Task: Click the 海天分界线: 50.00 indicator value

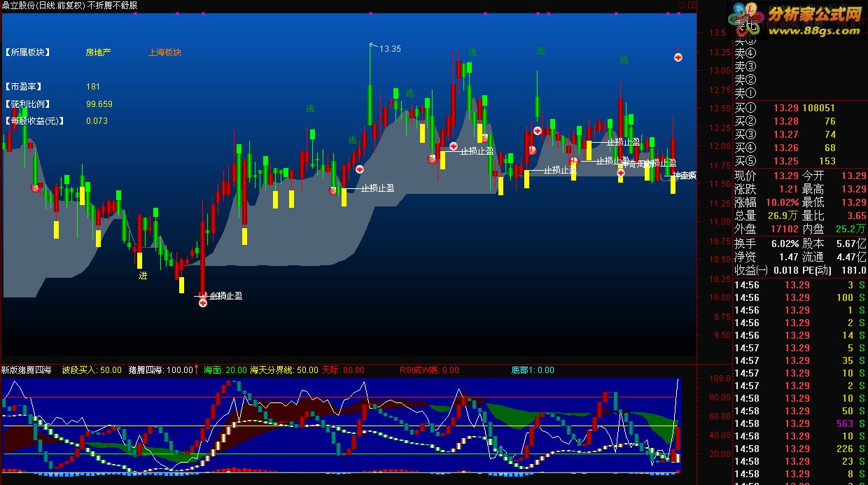Action: tap(284, 370)
